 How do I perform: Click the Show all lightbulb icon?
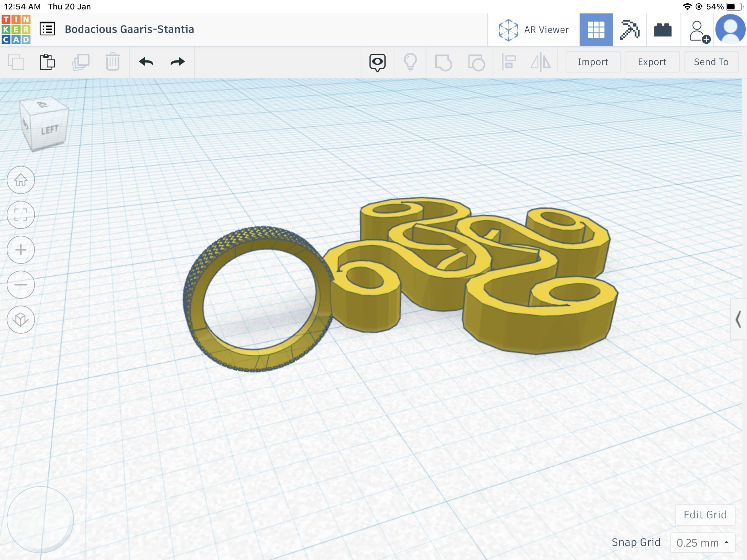tap(410, 62)
